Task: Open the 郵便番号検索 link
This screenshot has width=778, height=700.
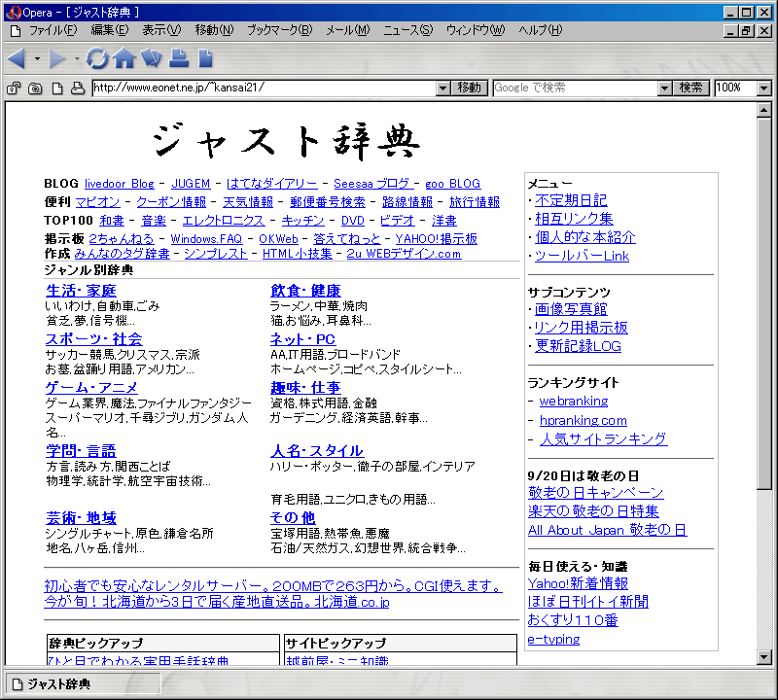Action: [x=328, y=202]
